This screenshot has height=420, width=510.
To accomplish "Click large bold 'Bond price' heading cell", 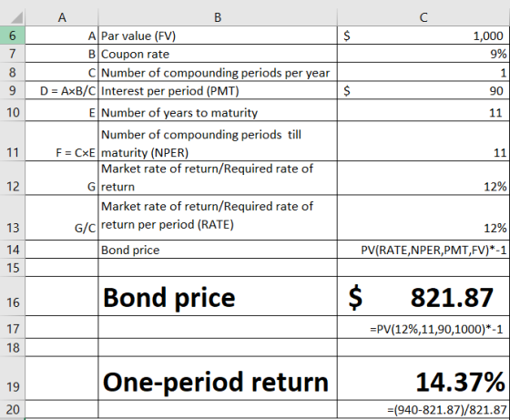I will click(x=218, y=296).
